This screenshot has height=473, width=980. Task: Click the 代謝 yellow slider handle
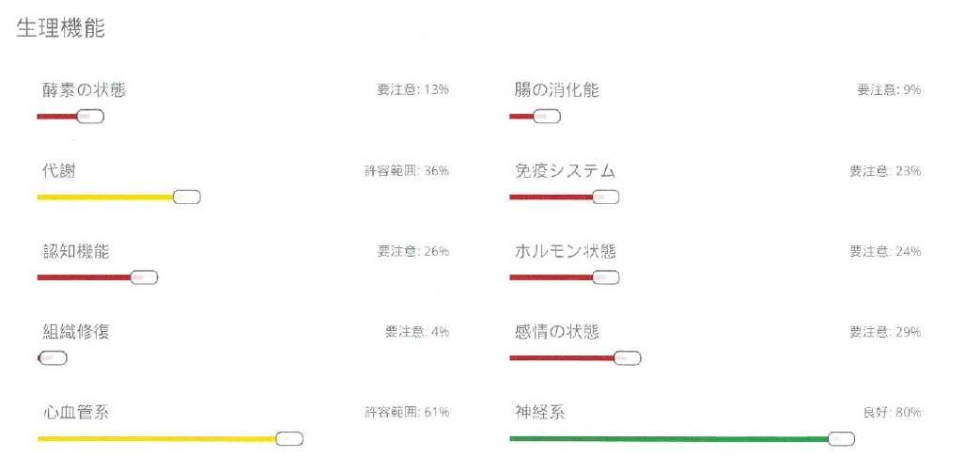[186, 197]
